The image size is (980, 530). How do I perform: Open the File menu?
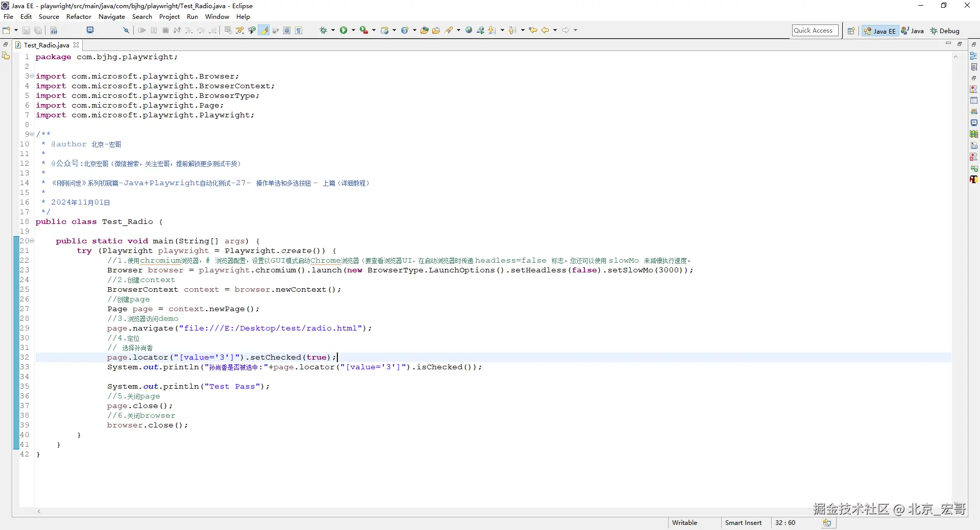[9, 16]
